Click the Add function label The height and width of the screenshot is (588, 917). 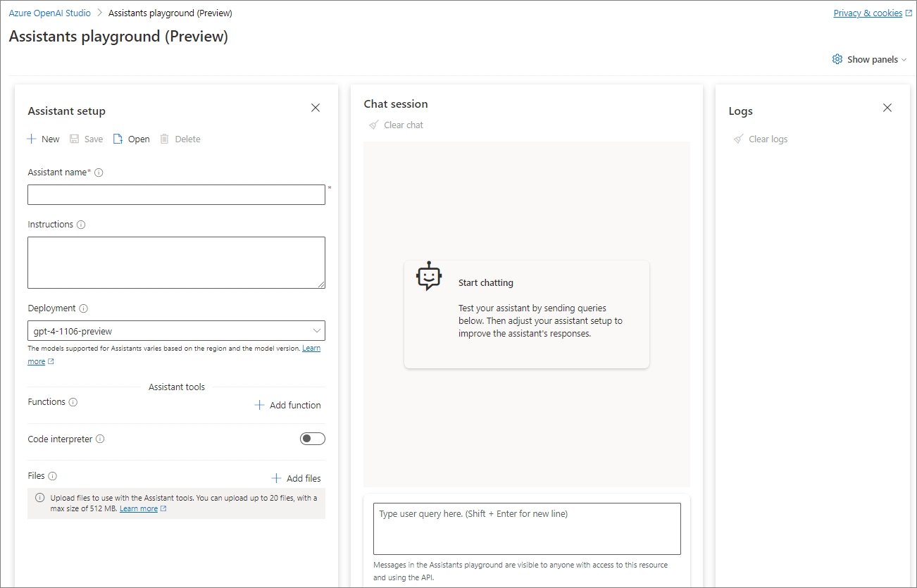(x=295, y=405)
